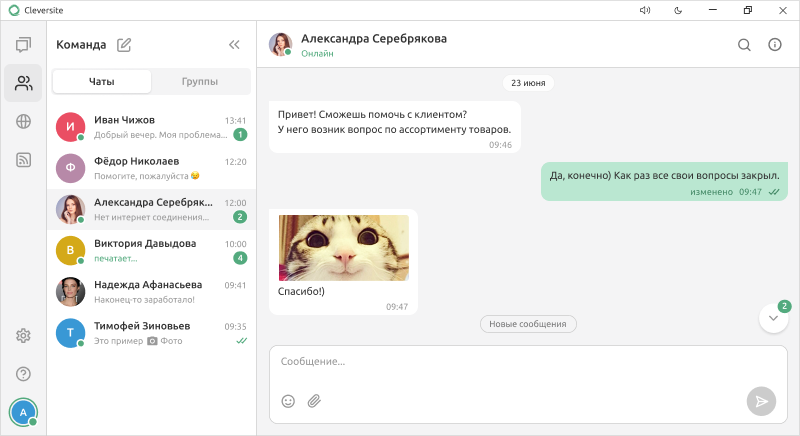This screenshot has width=800, height=436.
Task: Search within the conversation
Action: pos(744,45)
